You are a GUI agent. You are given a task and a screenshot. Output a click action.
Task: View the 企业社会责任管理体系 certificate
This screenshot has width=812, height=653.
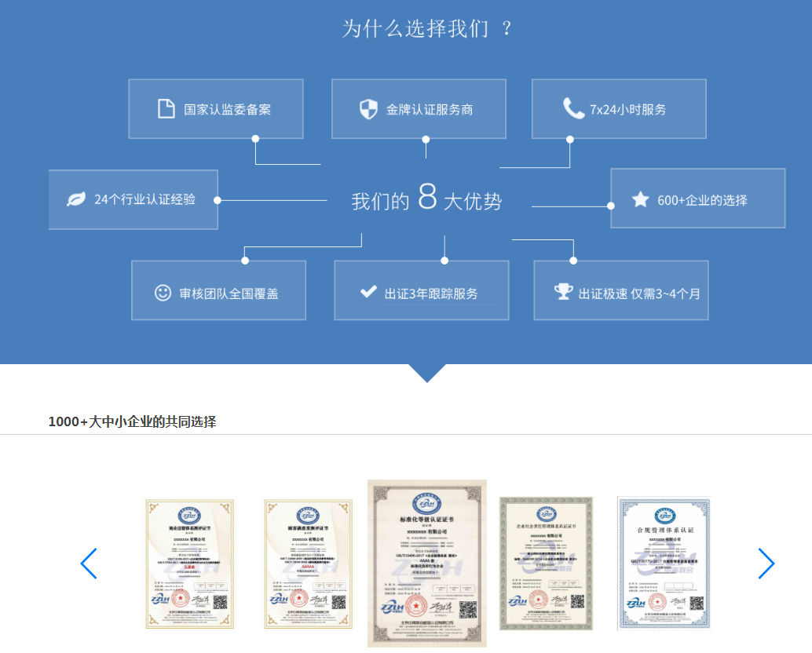[x=546, y=564]
